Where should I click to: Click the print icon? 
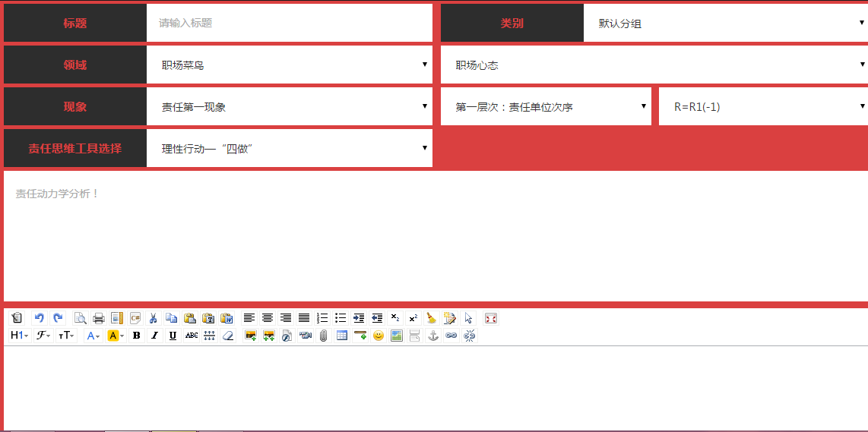(98, 318)
